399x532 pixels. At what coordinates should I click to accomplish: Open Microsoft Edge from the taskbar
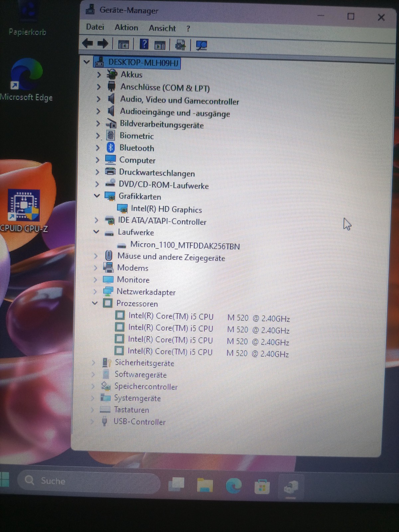(x=234, y=486)
